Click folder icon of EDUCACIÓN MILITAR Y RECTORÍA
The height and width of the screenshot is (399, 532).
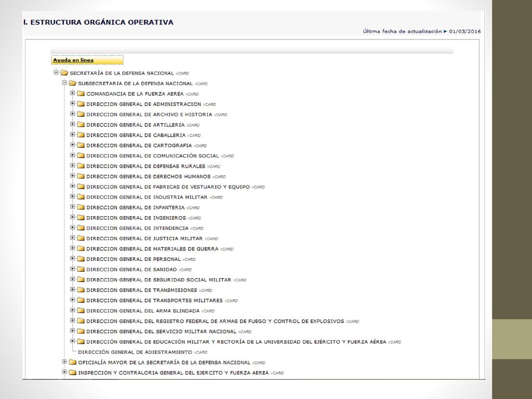(x=81, y=341)
